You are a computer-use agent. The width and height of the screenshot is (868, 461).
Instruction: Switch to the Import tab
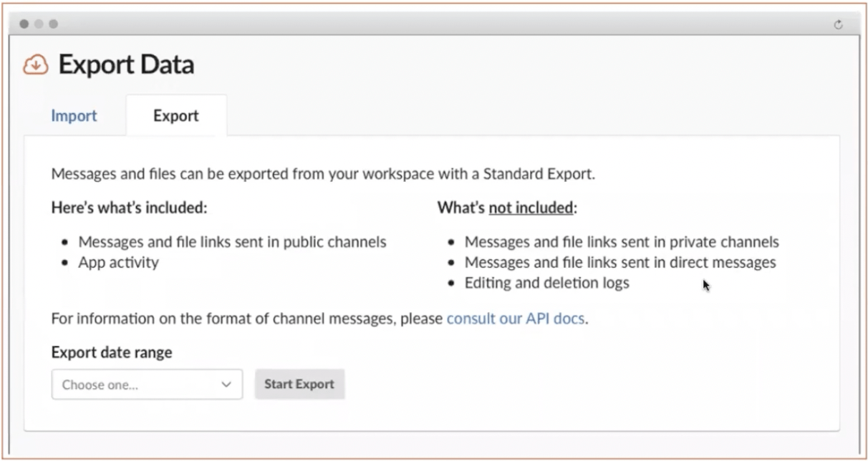click(x=74, y=115)
